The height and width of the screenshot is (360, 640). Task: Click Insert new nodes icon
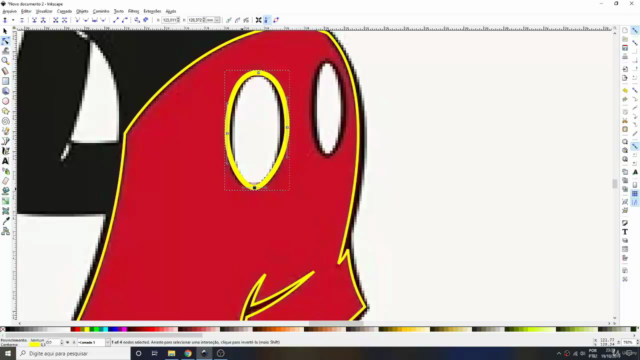point(5,20)
